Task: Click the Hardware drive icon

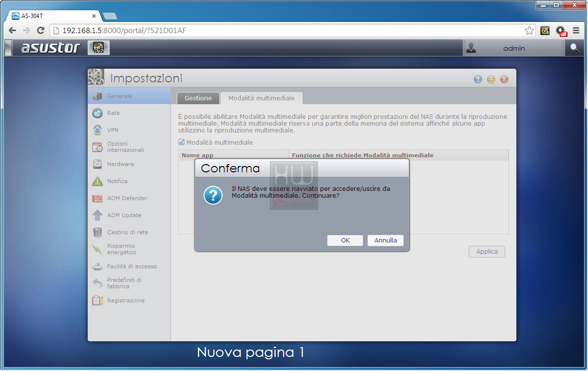Action: (97, 164)
